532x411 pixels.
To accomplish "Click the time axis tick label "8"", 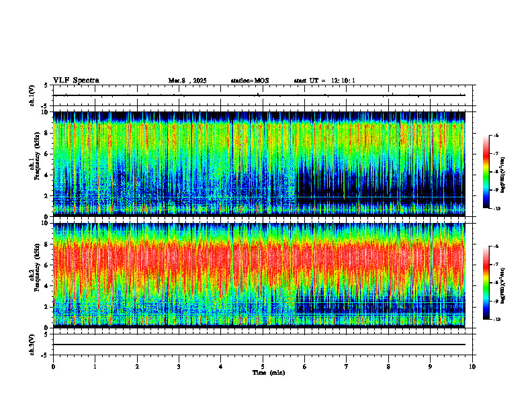I will coord(388,367).
